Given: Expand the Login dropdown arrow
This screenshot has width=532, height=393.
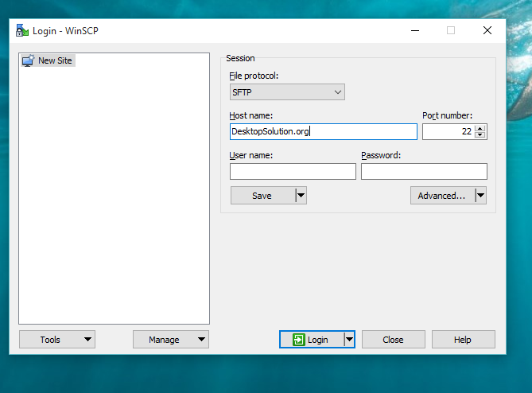Looking at the screenshot, I should [x=349, y=340].
